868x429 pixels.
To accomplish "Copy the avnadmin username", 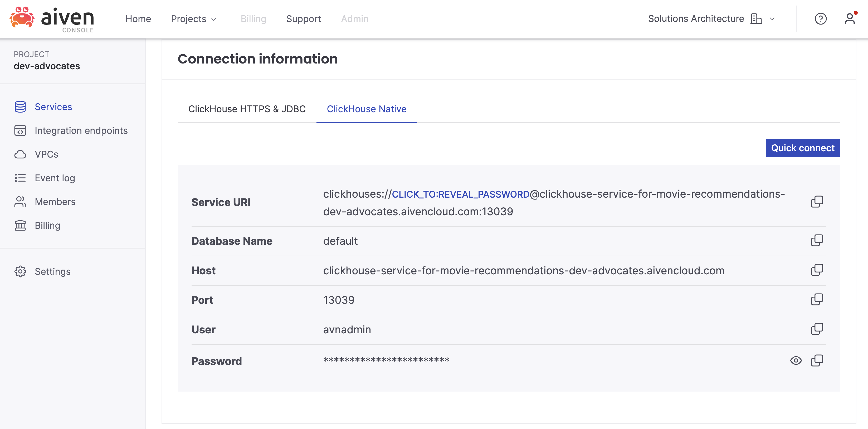I will 817,329.
